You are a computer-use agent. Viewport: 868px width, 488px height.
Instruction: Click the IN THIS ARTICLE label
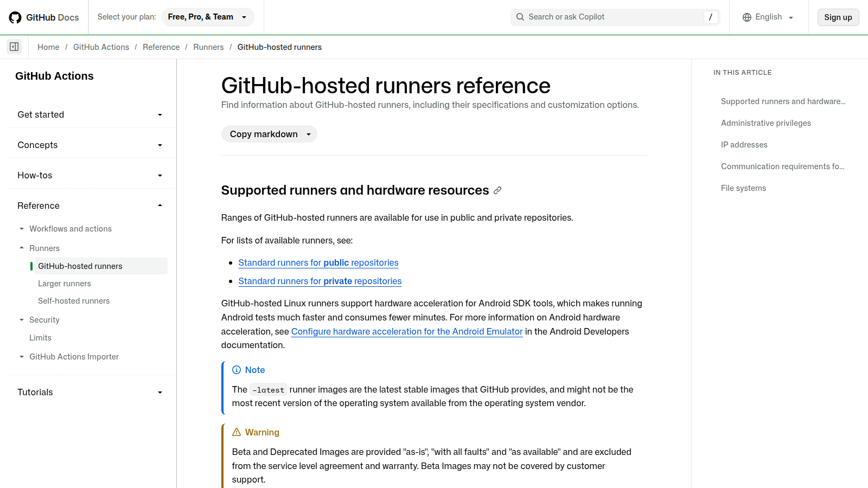(743, 73)
